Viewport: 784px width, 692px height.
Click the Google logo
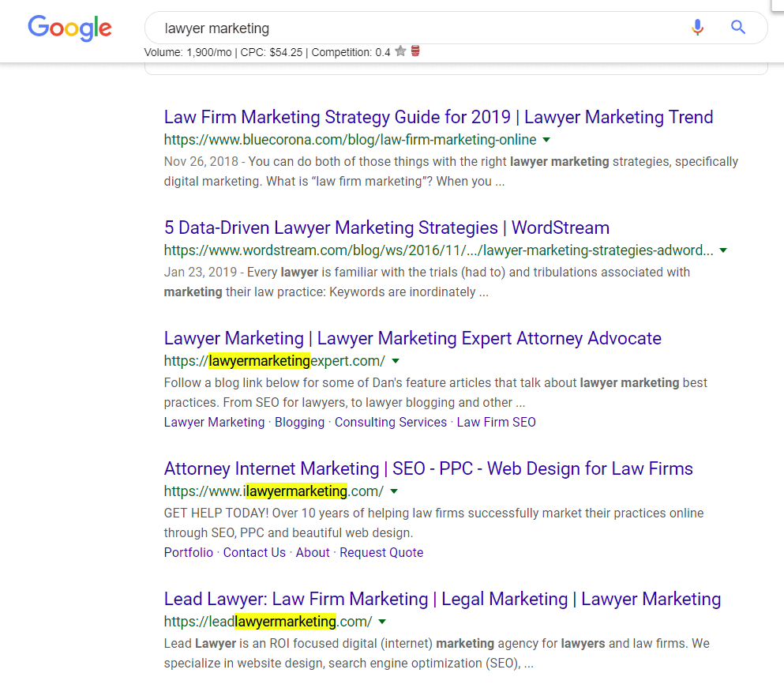[x=69, y=28]
